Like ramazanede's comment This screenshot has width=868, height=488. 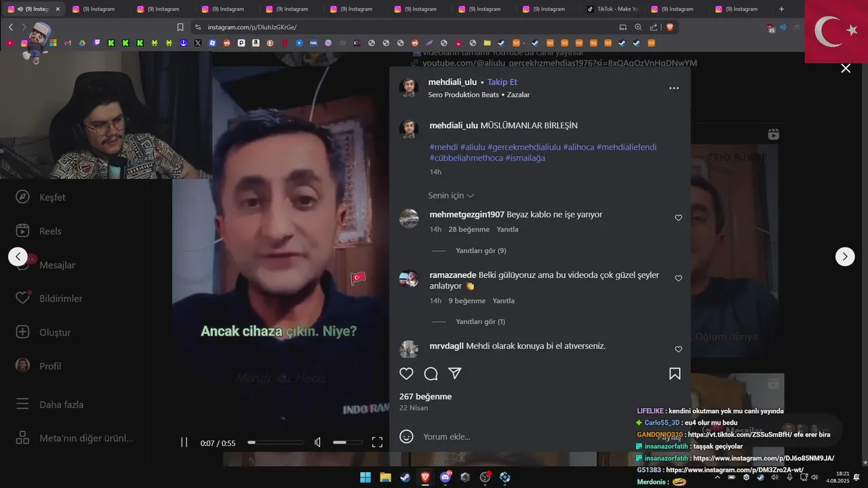pos(678,279)
